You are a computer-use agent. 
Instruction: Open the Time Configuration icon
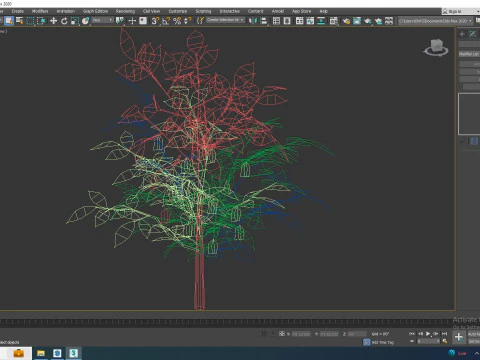click(x=445, y=341)
